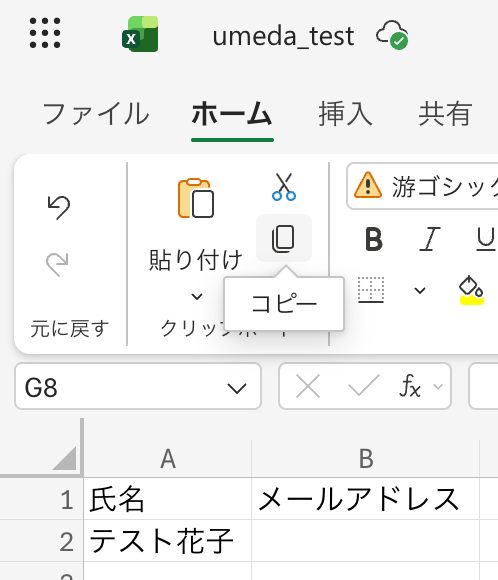
Task: Open the app launcher grid
Action: pyautogui.click(x=45, y=33)
